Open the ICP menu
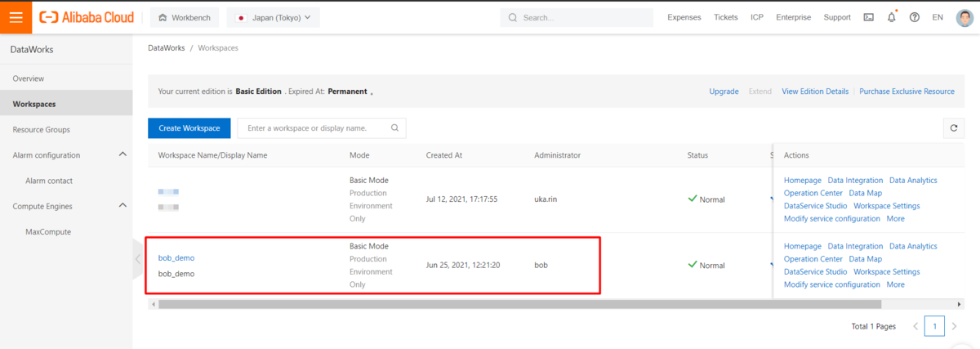Viewport: 980px width, 349px height. point(757,17)
